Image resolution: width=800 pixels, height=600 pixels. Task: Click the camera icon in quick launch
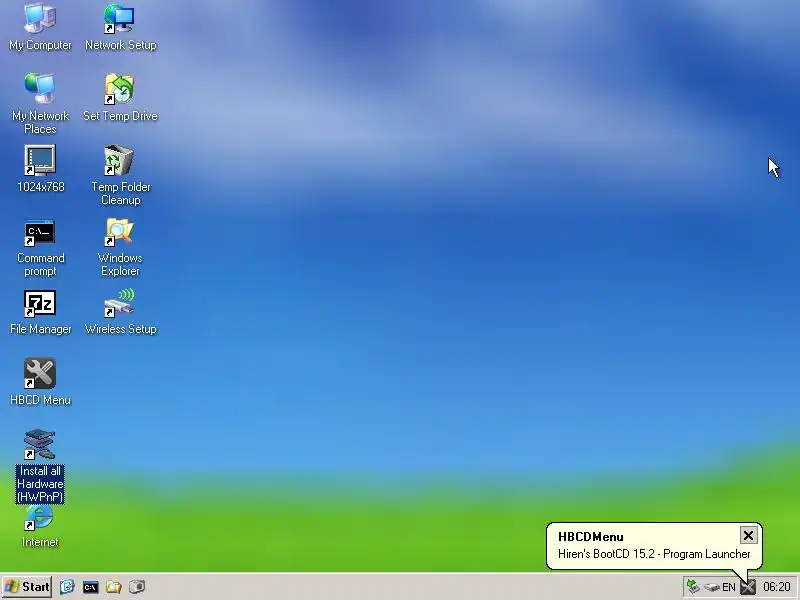(137, 587)
